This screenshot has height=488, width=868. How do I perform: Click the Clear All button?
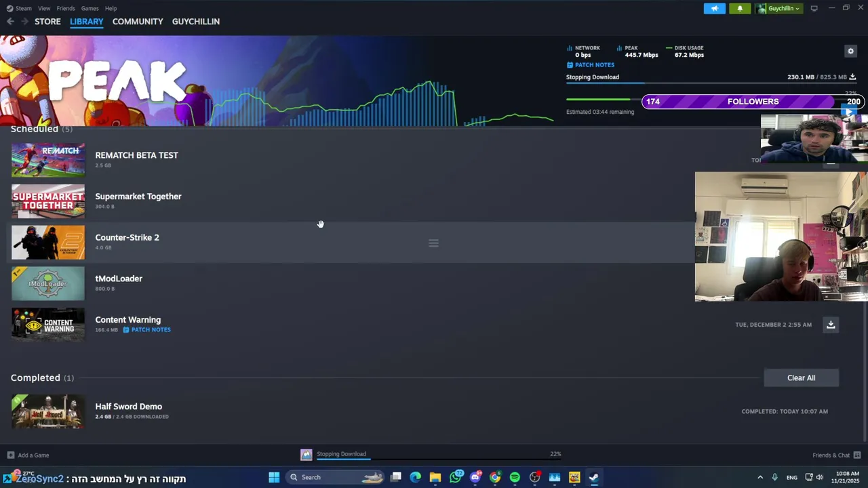(801, 378)
